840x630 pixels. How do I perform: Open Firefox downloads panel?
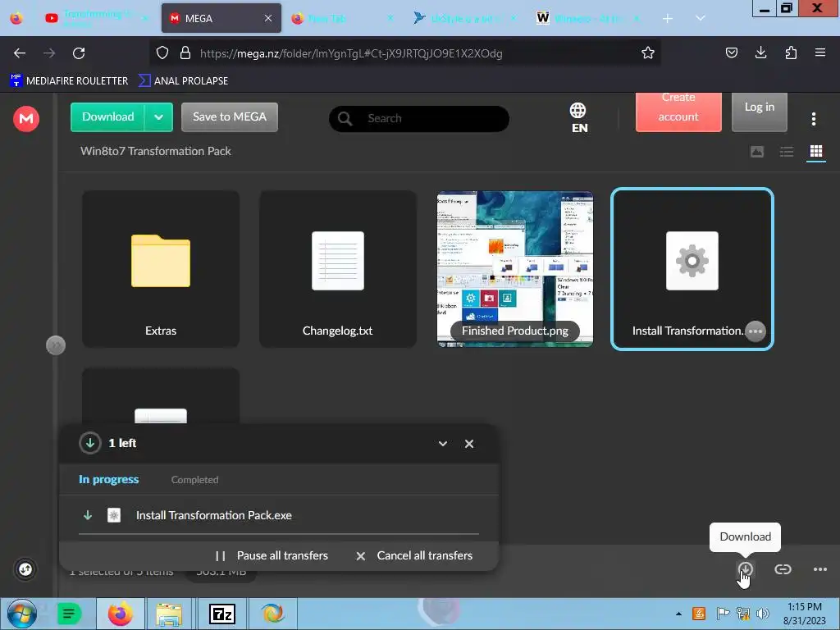[x=760, y=52]
